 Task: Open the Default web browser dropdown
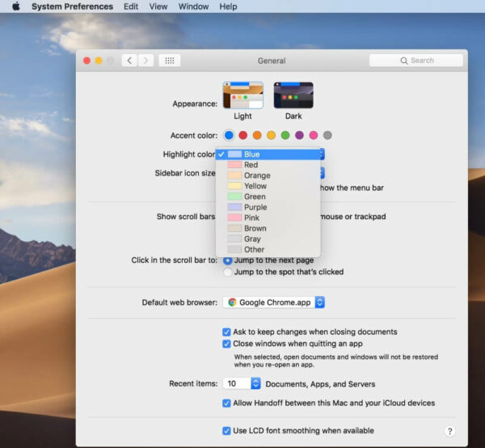273,302
